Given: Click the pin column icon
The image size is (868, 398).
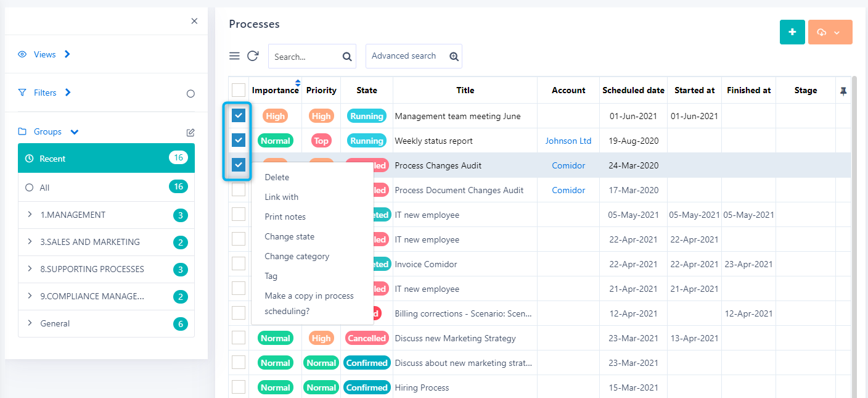Looking at the screenshot, I should (843, 91).
